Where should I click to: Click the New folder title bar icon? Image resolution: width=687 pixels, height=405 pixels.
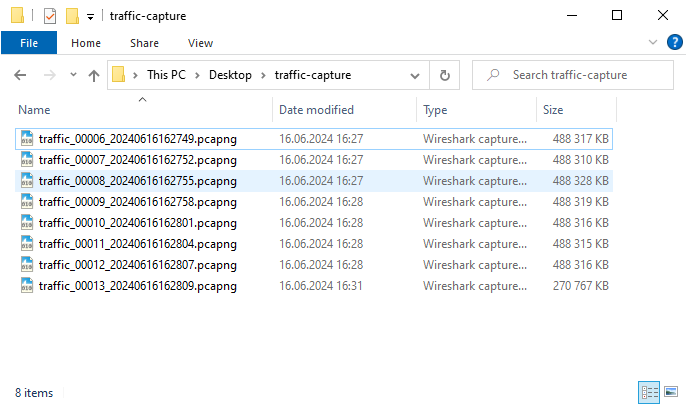coord(72,16)
